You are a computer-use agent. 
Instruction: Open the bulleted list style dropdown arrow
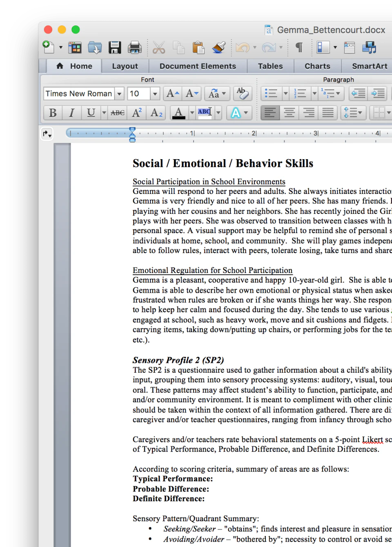pyautogui.click(x=286, y=93)
